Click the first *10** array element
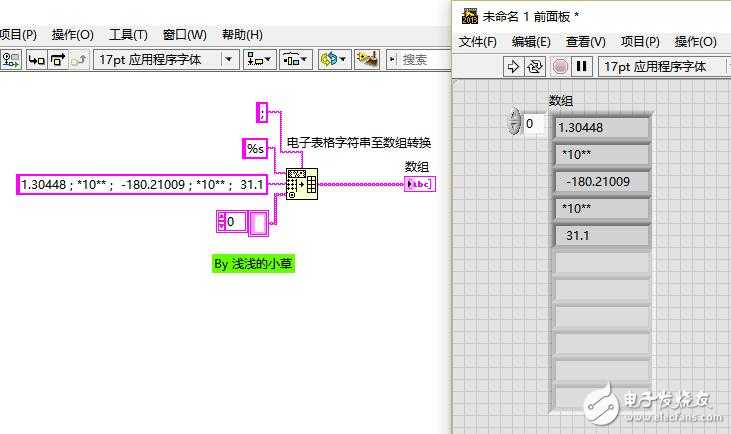 [x=602, y=155]
